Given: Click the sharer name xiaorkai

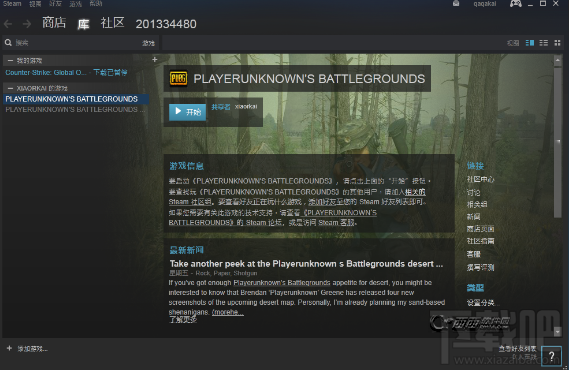Looking at the screenshot, I should pos(246,107).
